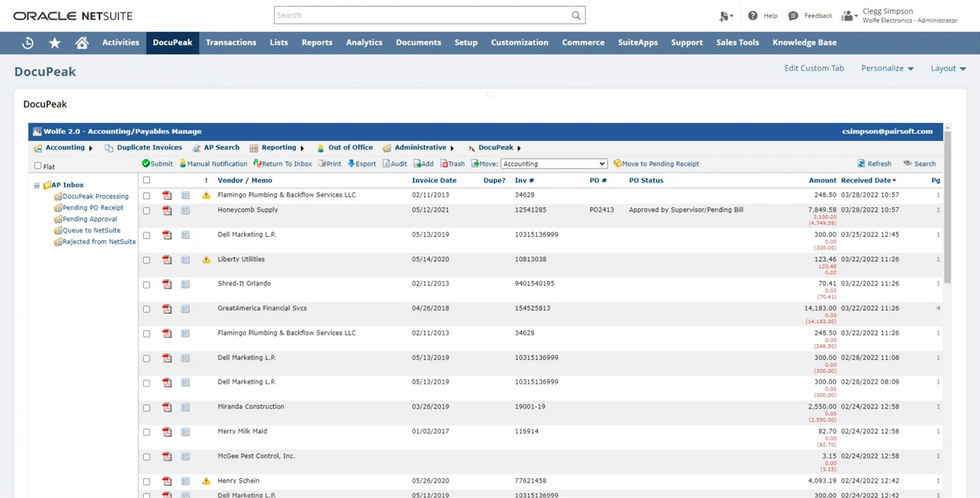Open the Knowledge Base tab
Image resolution: width=980 pixels, height=498 pixels.
pyautogui.click(x=804, y=43)
